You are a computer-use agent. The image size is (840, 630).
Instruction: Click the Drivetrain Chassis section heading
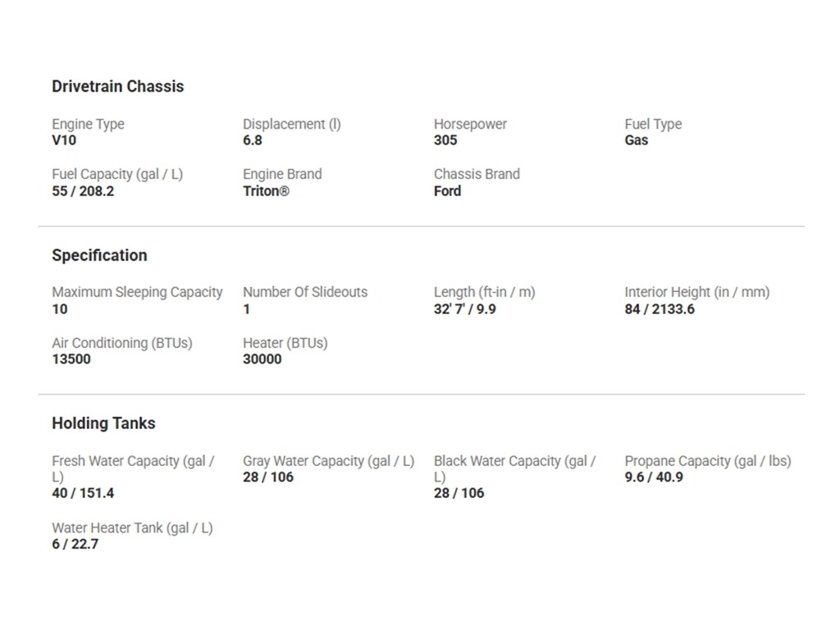pyautogui.click(x=117, y=86)
